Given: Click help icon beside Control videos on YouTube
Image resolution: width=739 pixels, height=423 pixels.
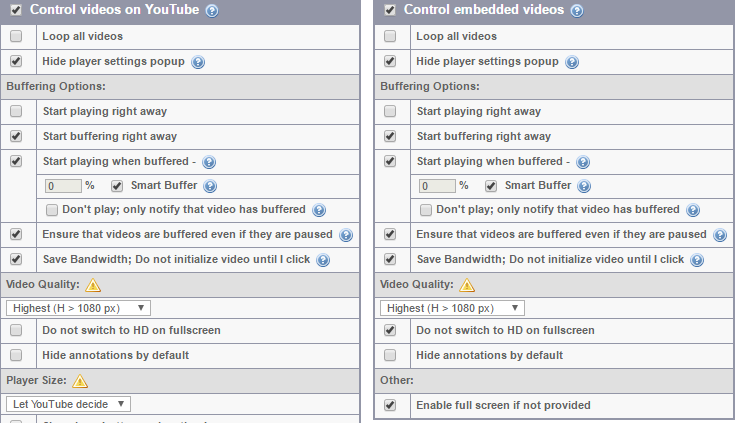Looking at the screenshot, I should coord(212,11).
